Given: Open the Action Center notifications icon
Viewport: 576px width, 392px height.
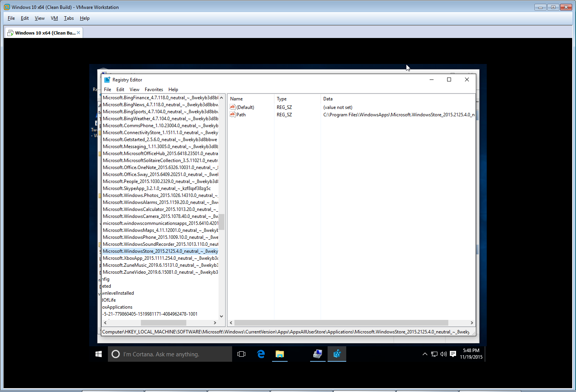Looking at the screenshot, I should [x=453, y=354].
